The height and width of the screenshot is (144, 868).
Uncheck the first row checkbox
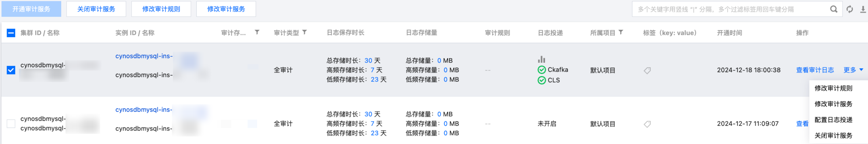[x=11, y=70]
